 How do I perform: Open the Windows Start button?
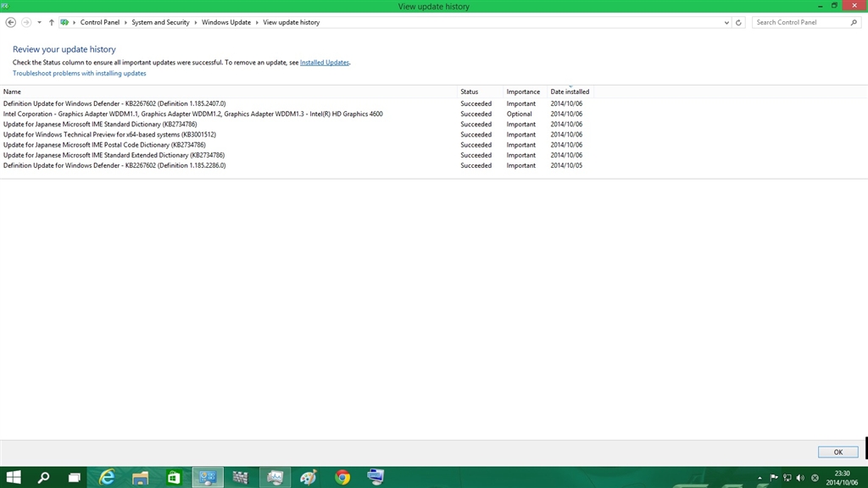tap(14, 477)
